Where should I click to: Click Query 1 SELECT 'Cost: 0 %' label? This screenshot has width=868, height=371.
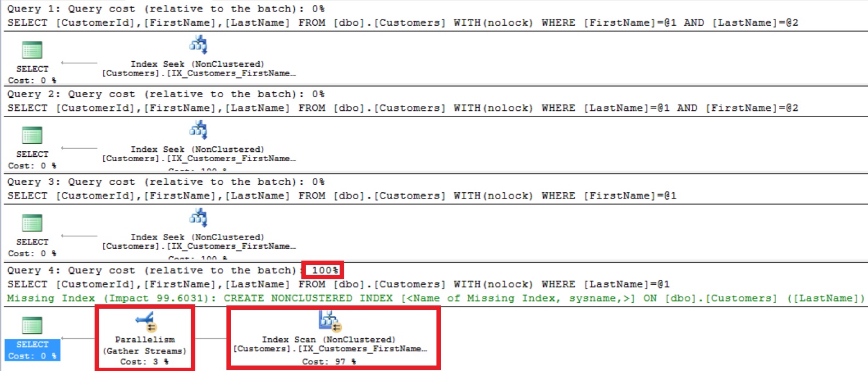(x=32, y=80)
